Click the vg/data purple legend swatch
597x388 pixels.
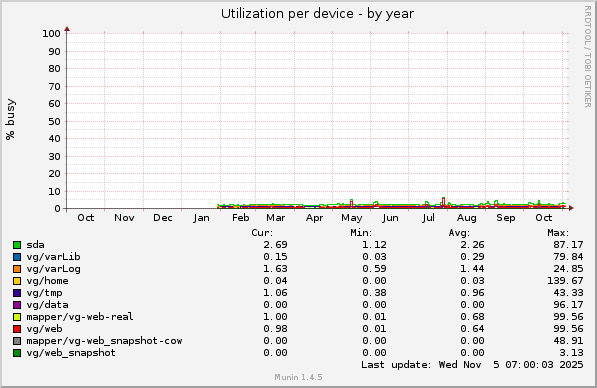[x=17, y=305]
